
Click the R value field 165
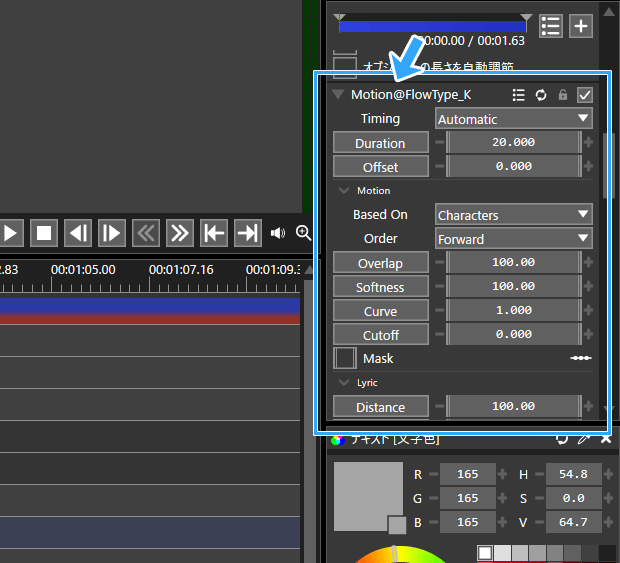coord(468,474)
